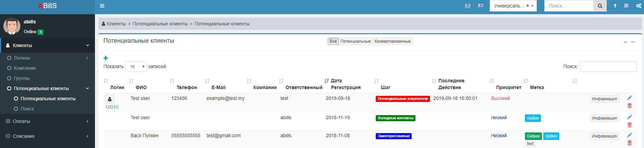Edit the Вася Пупкин row with pencil icon
This screenshot has height=148, width=644.
(629, 135)
